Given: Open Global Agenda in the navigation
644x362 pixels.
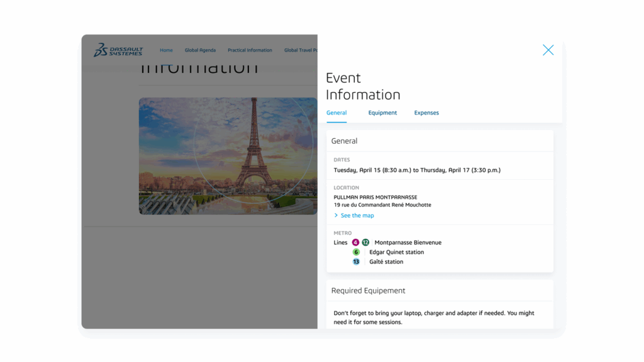Looking at the screenshot, I should click(200, 50).
